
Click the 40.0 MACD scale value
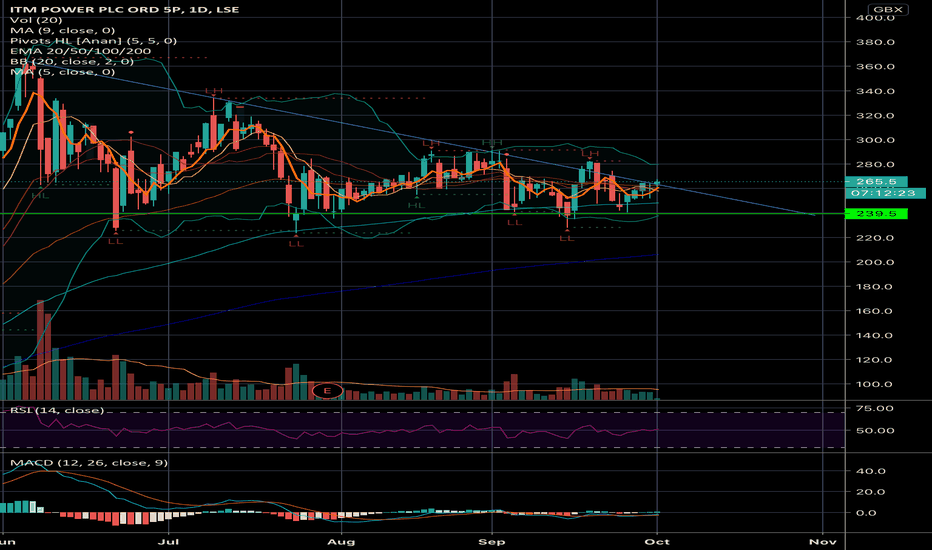point(871,471)
